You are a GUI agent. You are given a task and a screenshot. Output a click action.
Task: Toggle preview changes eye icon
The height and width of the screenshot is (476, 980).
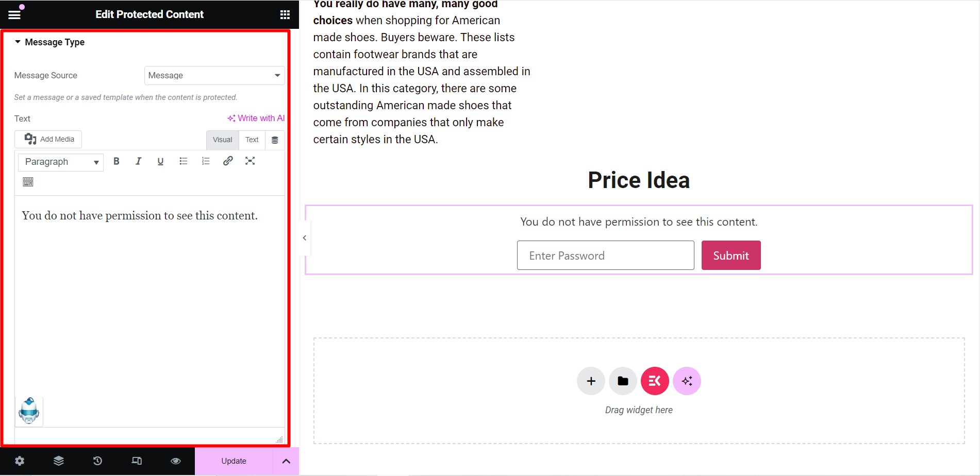[176, 461]
